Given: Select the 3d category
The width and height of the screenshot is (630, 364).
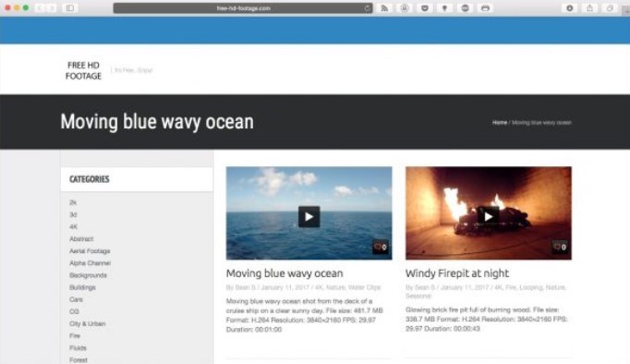Looking at the screenshot, I should (73, 214).
